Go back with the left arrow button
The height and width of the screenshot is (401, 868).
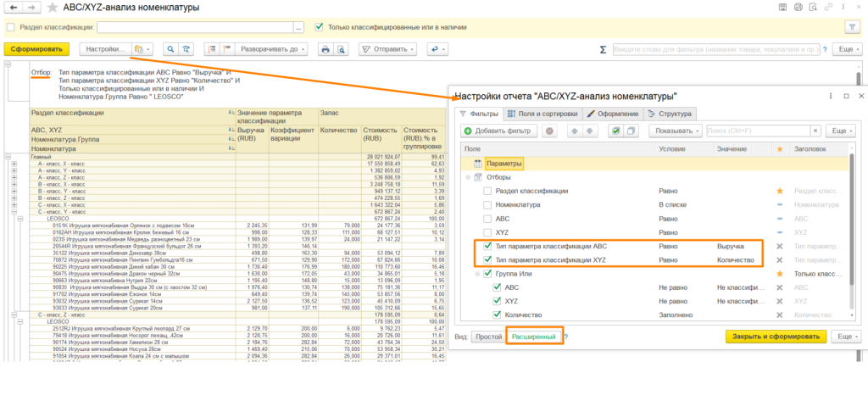click(14, 8)
